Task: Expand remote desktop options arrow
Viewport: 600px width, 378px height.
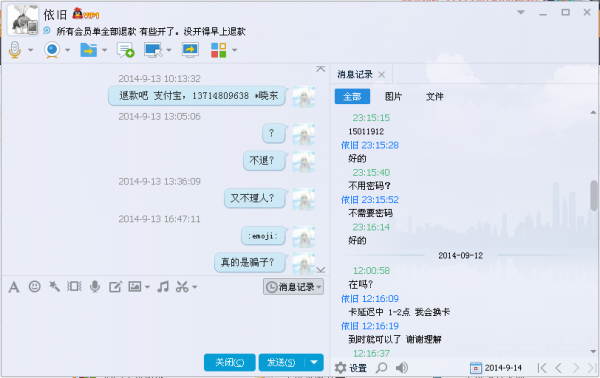Action: click(x=169, y=50)
